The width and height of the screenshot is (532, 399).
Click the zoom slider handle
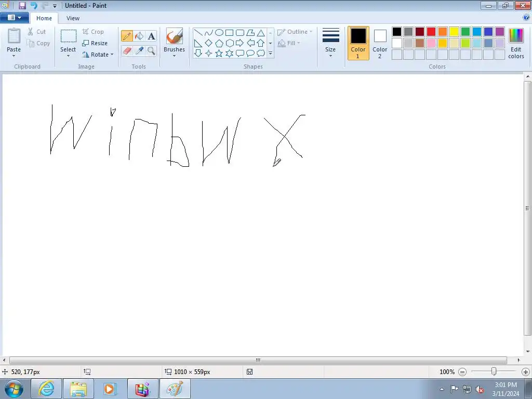[x=494, y=372]
